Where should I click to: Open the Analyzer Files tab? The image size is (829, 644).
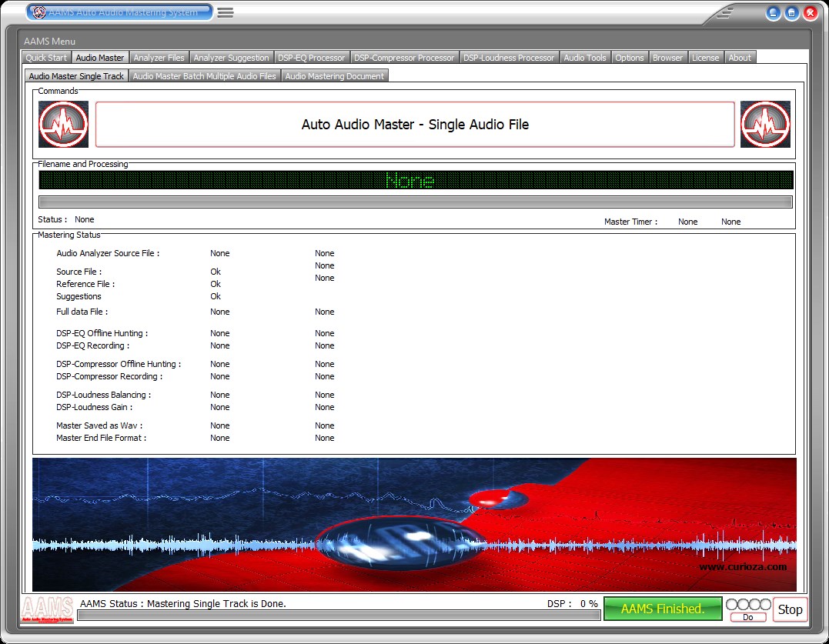(x=159, y=58)
